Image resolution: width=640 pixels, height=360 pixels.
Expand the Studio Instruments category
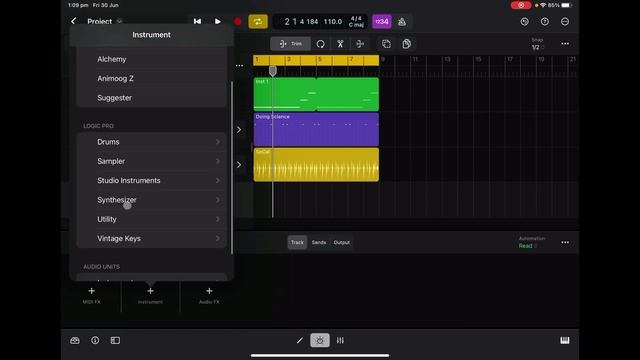(151, 180)
